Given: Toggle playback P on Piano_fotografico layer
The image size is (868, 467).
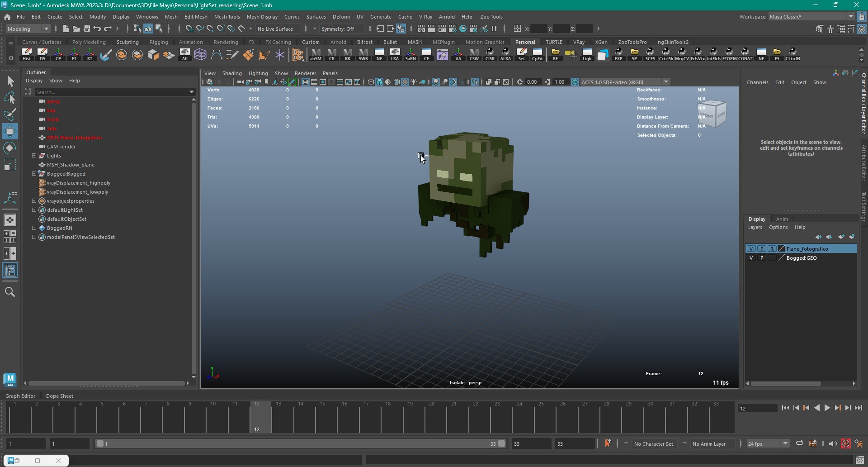Looking at the screenshot, I should [762, 249].
